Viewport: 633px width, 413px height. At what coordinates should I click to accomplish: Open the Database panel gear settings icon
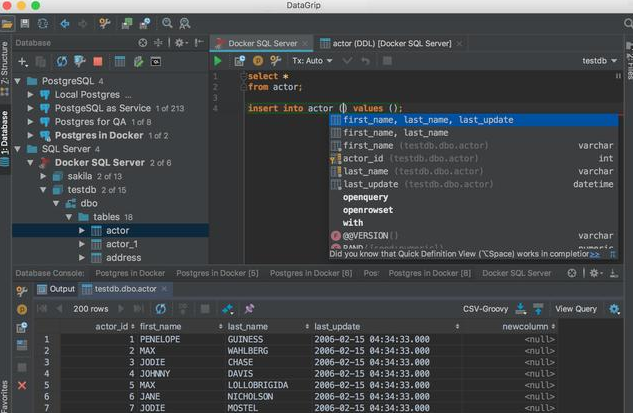pos(179,43)
